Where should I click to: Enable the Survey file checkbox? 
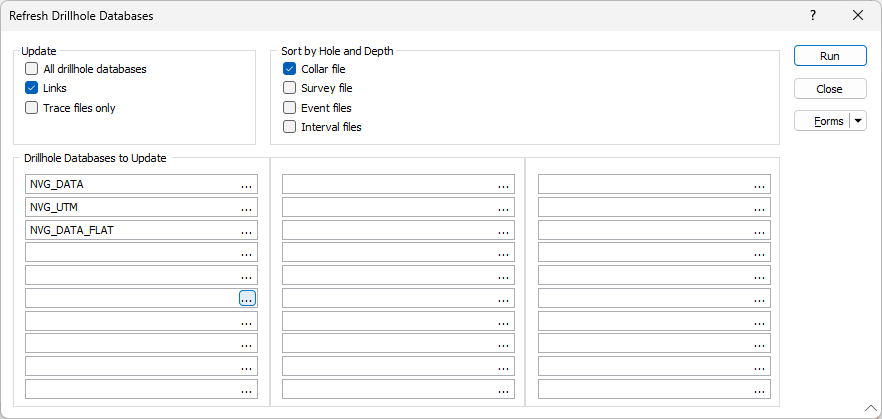pyautogui.click(x=290, y=88)
